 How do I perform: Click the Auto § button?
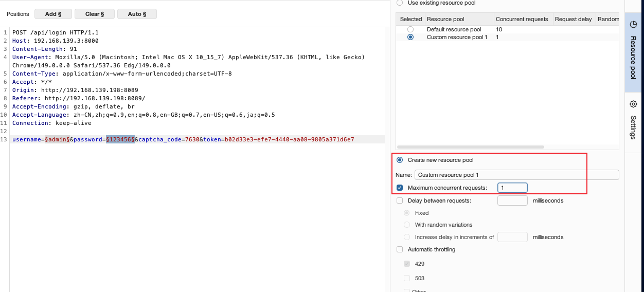coord(137,14)
